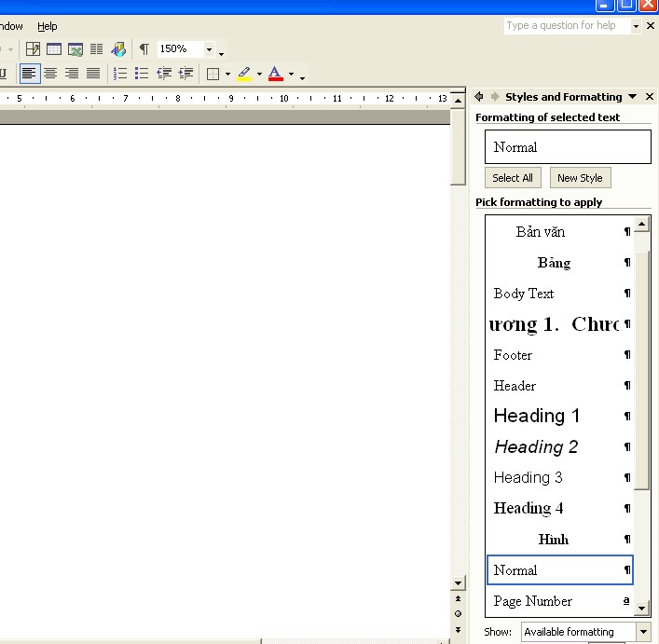Screen dimensions: 659x644
Task: Toggle Align Right
Action: (72, 74)
